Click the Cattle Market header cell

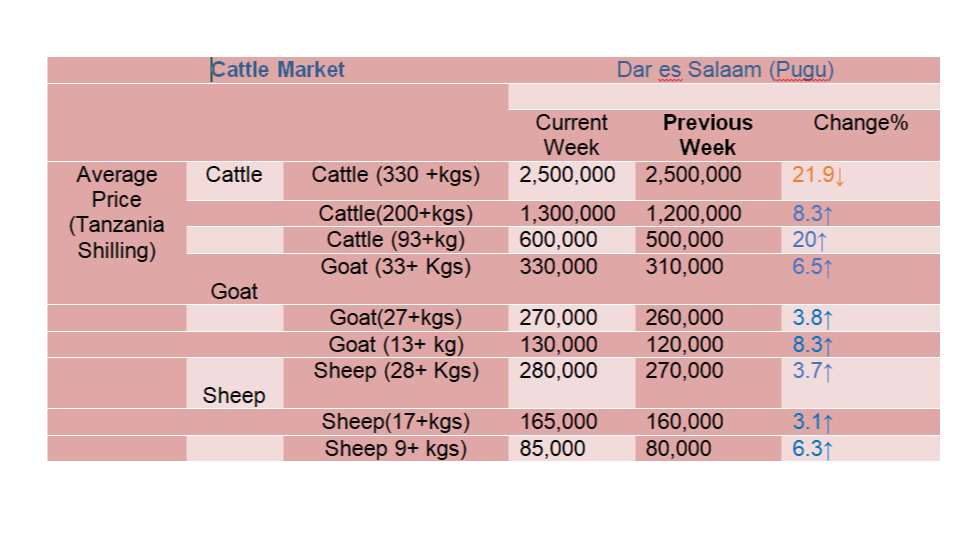(278, 70)
